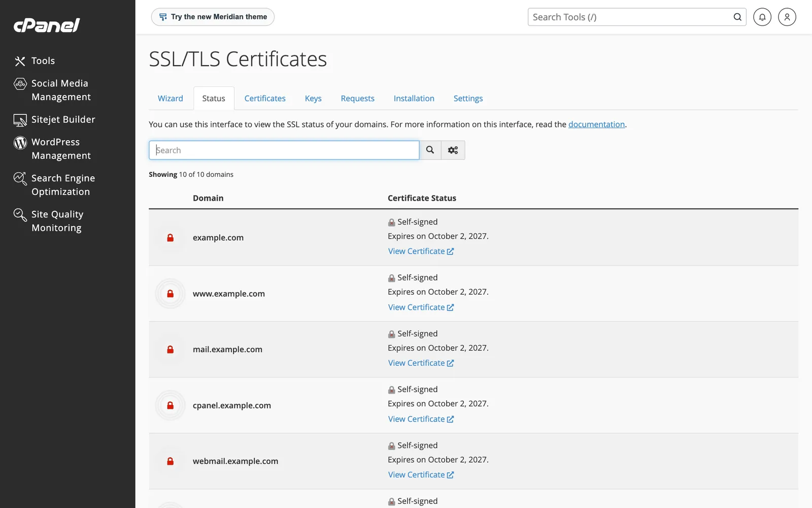The height and width of the screenshot is (508, 812).
Task: Click the Domain column header
Action: (208, 198)
